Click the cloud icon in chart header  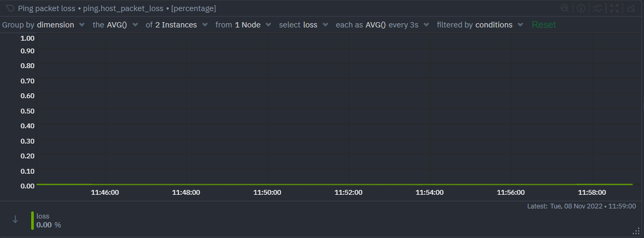tap(630, 8)
